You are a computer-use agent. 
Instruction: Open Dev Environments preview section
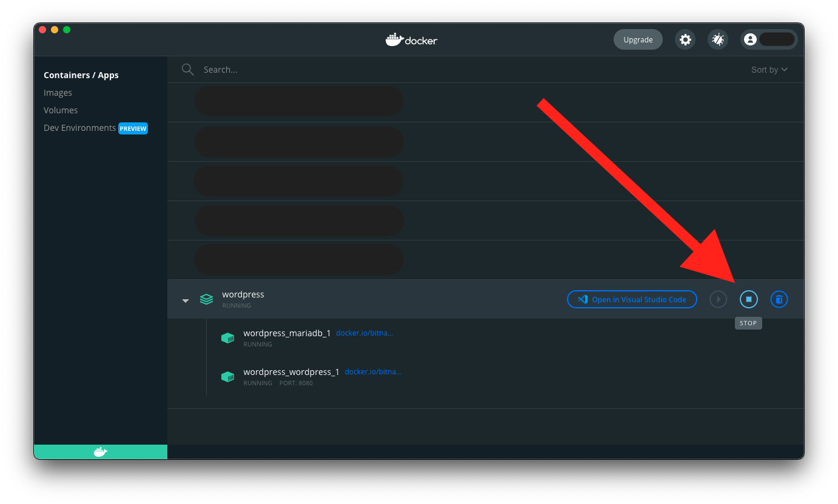96,128
